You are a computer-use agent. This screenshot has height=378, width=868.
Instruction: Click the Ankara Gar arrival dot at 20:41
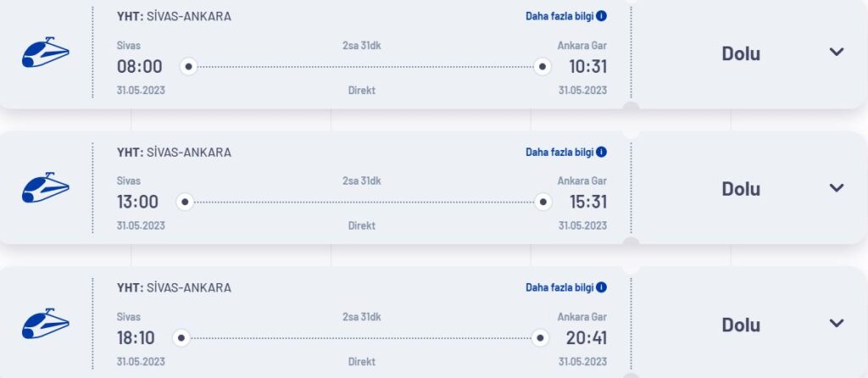click(x=540, y=337)
